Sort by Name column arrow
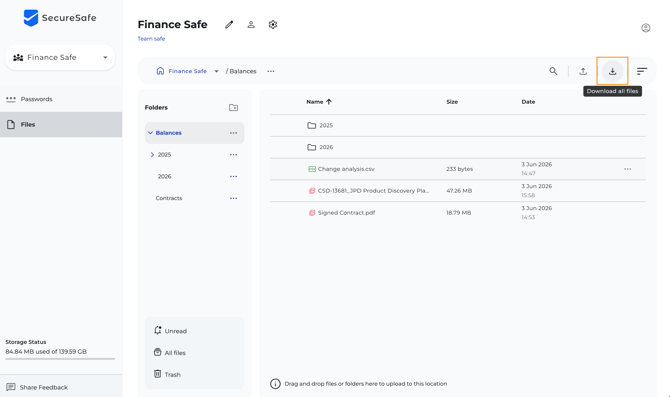Screen dimensions: 670x397 (329, 102)
